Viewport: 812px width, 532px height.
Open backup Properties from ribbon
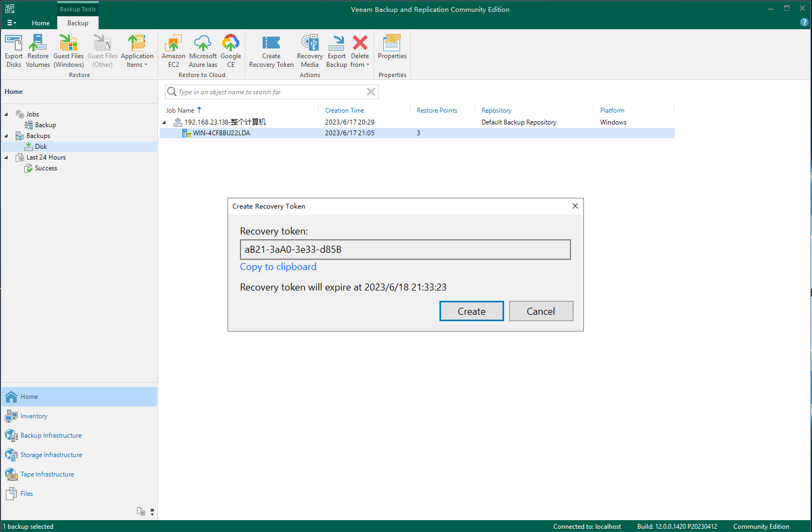pos(392,47)
